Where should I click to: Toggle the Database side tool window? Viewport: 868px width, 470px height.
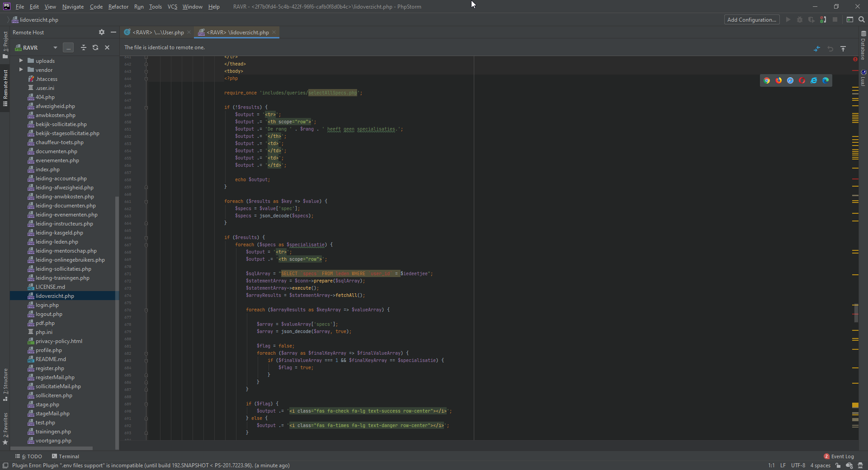pos(863,45)
